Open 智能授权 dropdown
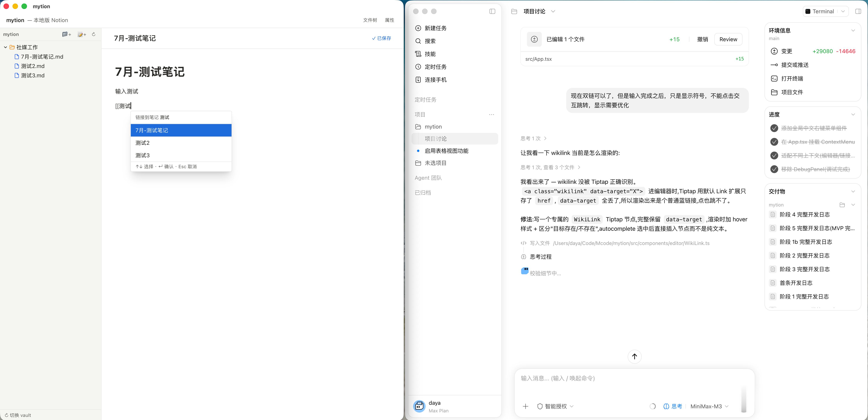 [555, 407]
